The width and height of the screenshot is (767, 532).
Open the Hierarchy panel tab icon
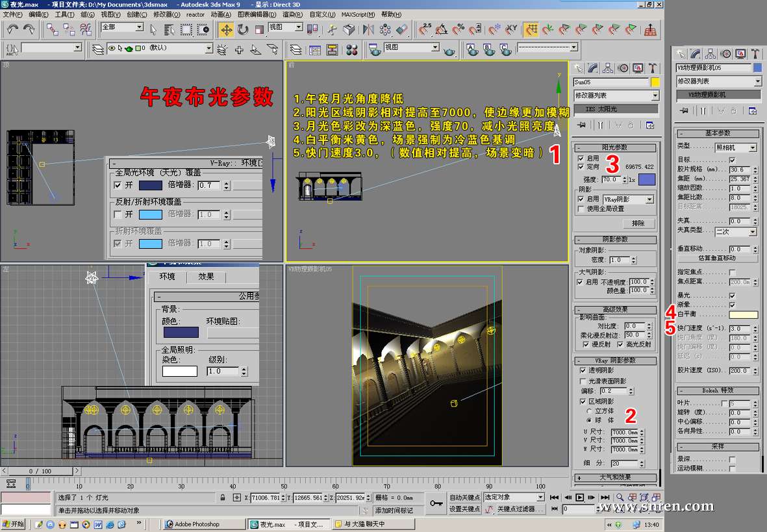coord(608,68)
